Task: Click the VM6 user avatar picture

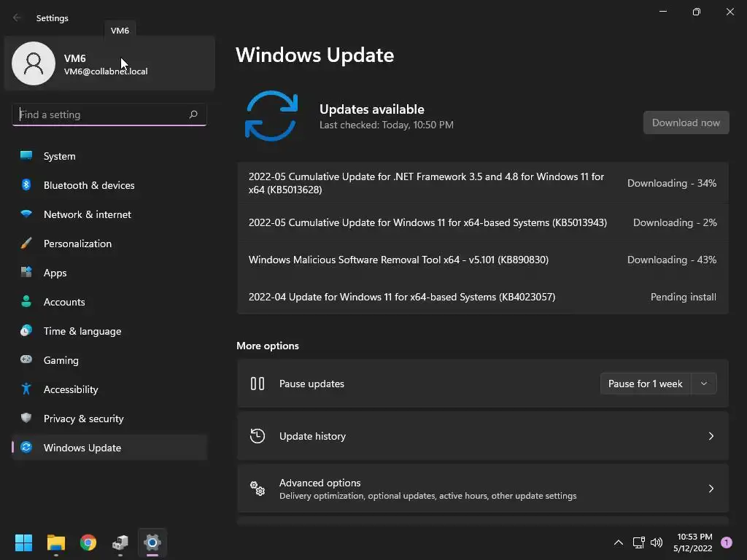Action: [x=34, y=63]
